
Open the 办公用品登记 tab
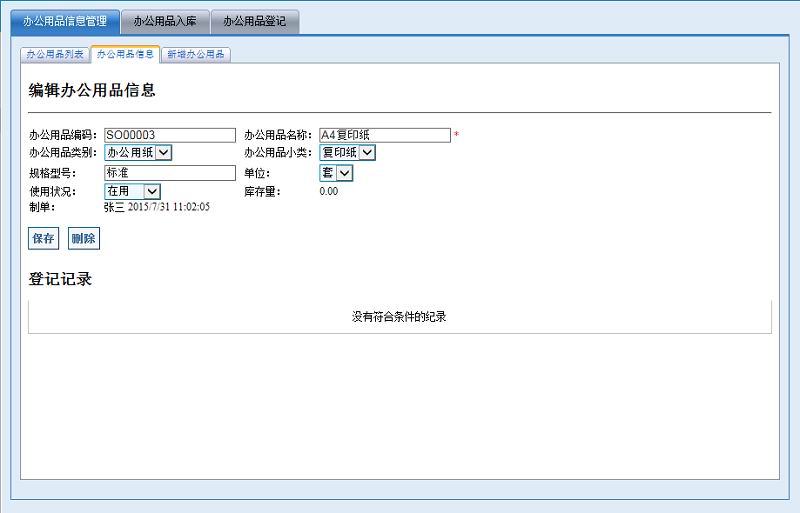(x=255, y=21)
